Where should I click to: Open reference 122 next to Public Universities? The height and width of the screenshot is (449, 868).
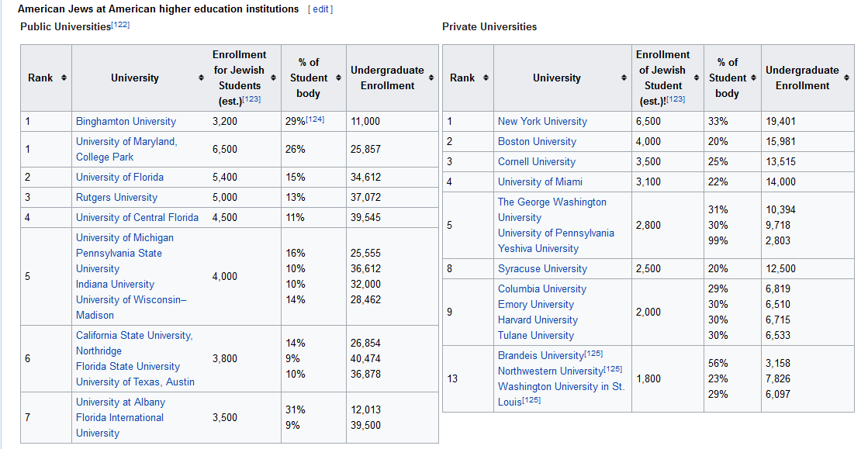pos(120,26)
